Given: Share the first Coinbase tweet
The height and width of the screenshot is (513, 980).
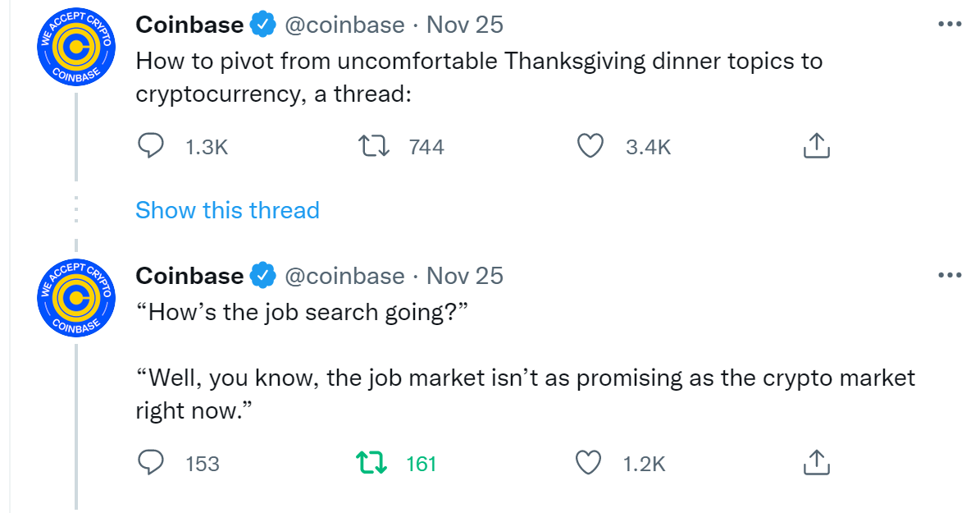Looking at the screenshot, I should 816,145.
